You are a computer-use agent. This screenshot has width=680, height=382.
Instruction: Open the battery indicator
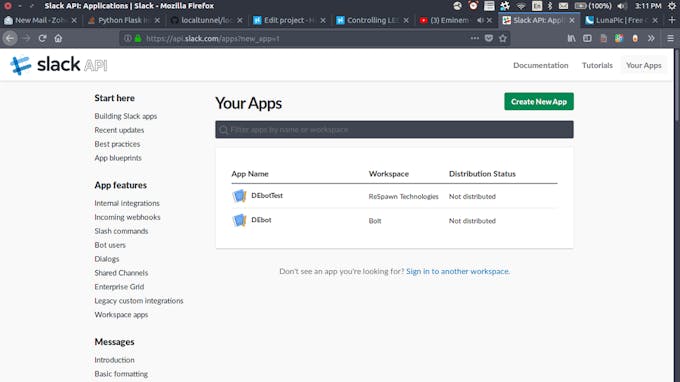593,6
